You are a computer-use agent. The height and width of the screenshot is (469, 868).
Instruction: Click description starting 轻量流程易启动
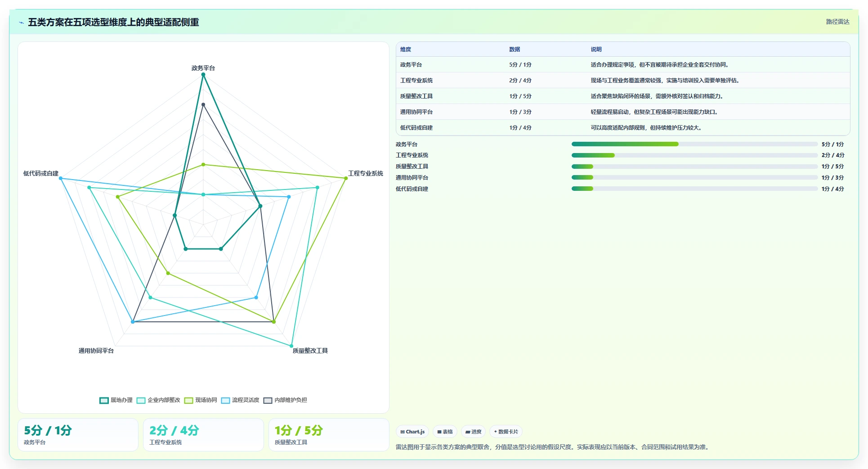(654, 112)
